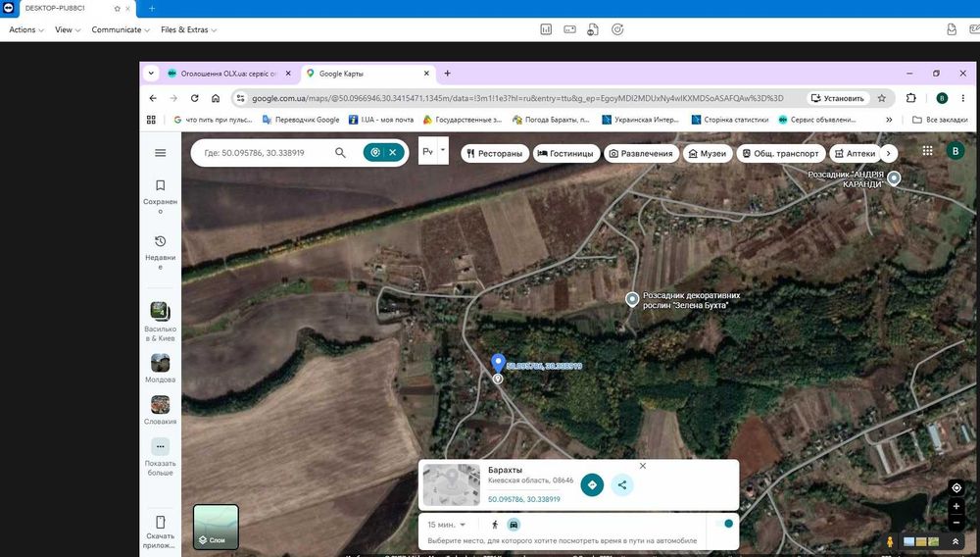Select the Рестораны category chip
This screenshot has width=980, height=557.
click(495, 153)
